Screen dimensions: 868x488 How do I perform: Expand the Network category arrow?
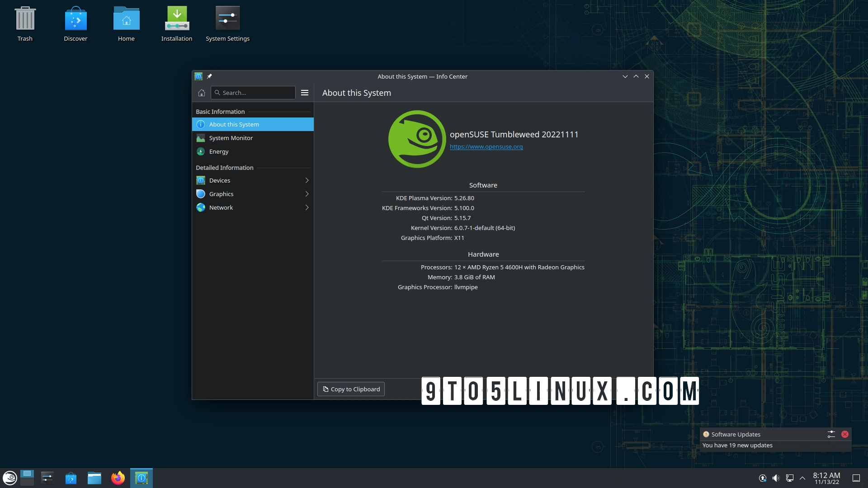tap(307, 207)
